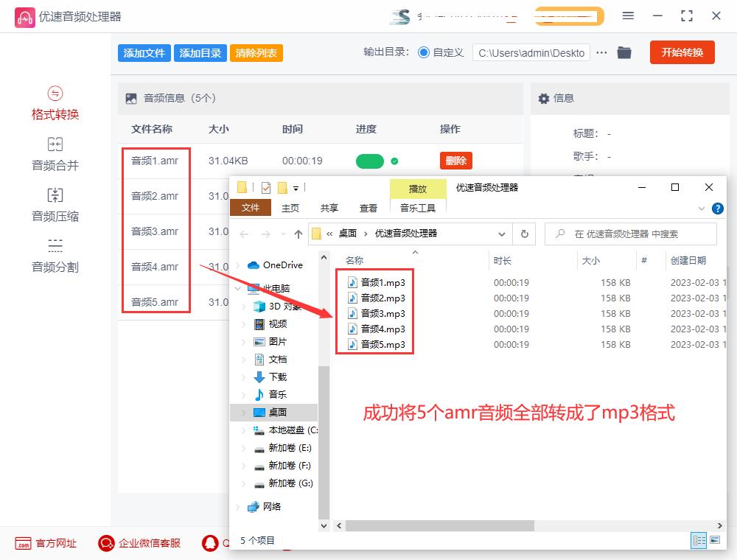Open the 音频分割 function

55,251
